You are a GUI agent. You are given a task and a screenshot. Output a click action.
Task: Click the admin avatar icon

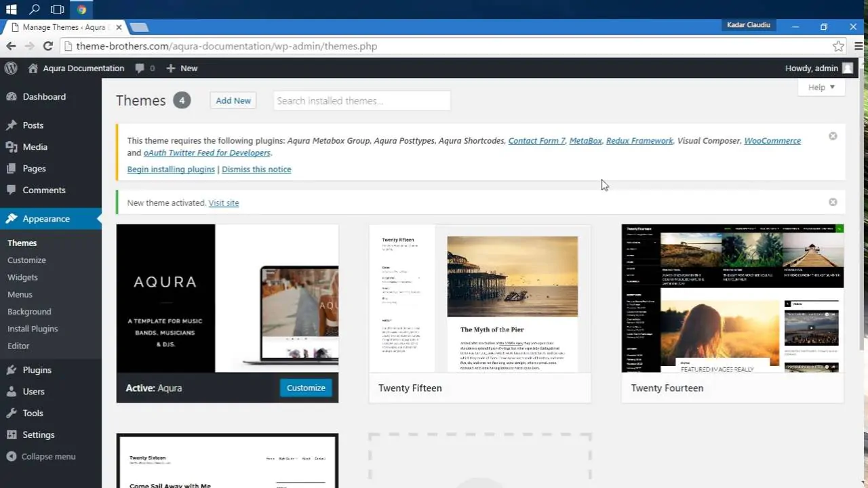(848, 68)
